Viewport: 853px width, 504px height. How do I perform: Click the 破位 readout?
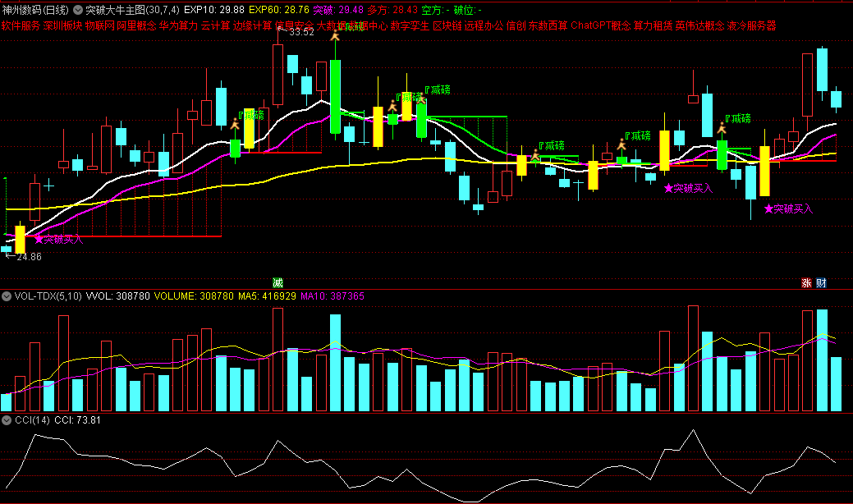467,10
